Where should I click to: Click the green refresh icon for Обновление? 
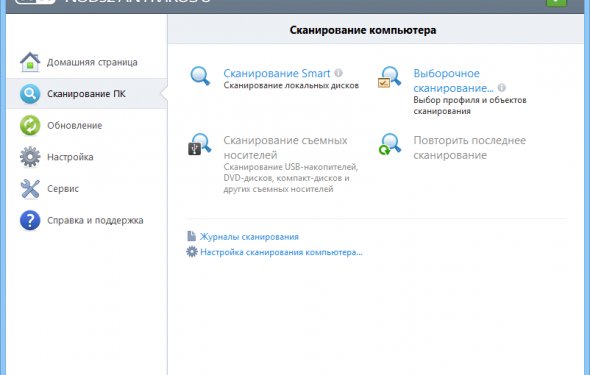(30, 125)
